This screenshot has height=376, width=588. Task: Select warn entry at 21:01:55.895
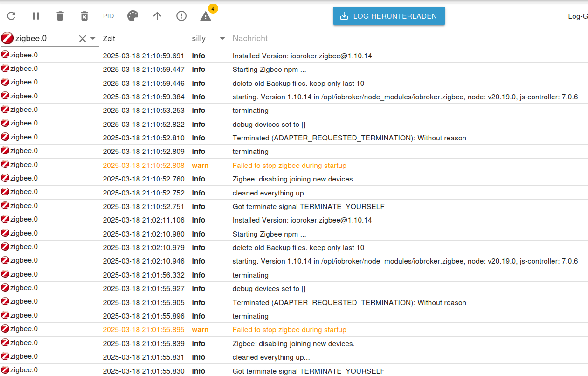coord(294,329)
